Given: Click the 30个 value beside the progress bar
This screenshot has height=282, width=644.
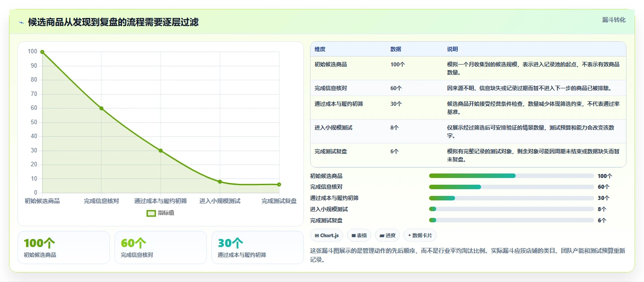Looking at the screenshot, I should 604,198.
